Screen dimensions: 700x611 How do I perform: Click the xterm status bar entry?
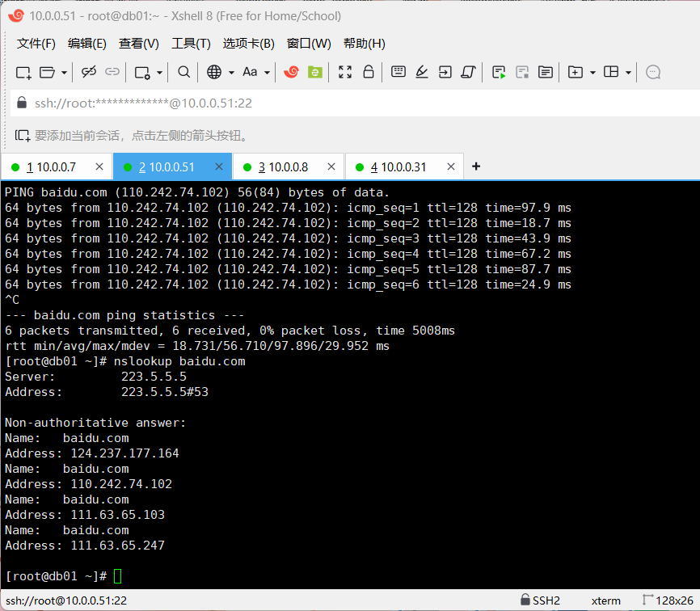tap(605, 601)
